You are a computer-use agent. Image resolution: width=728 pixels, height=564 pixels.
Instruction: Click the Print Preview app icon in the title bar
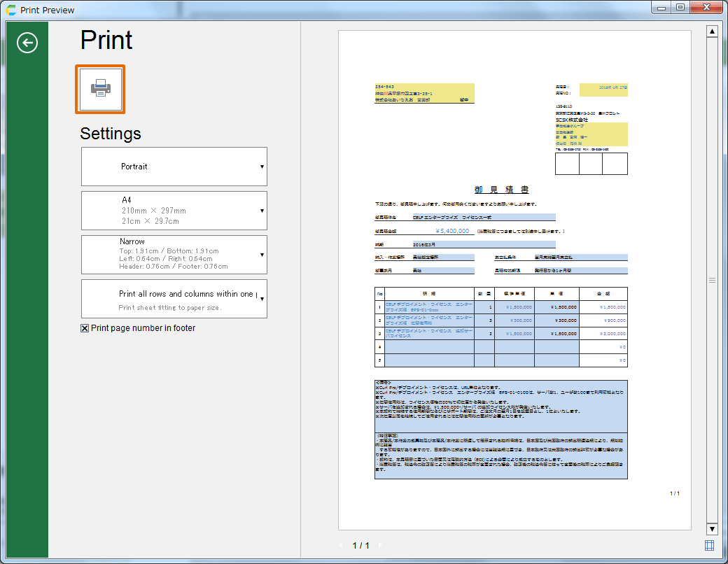point(11,10)
